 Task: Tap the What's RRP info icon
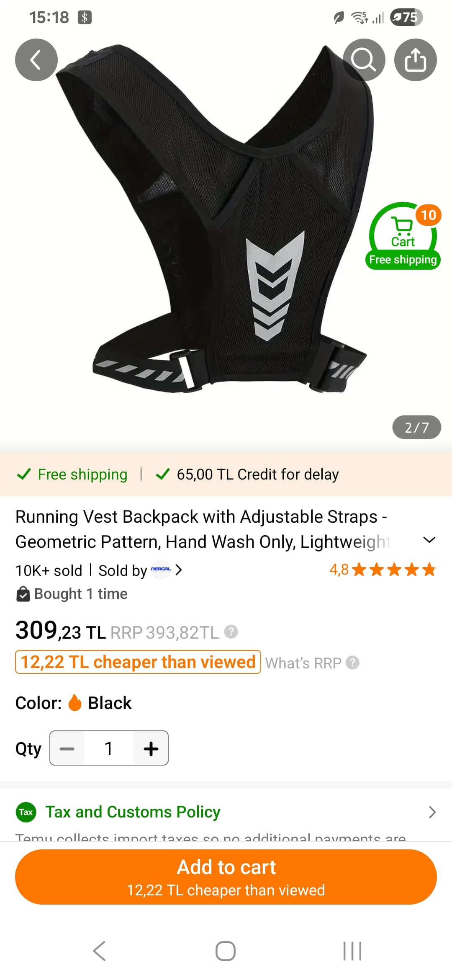click(353, 663)
